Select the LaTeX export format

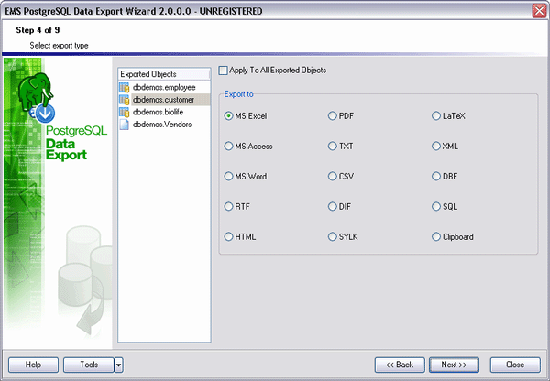[x=436, y=116]
